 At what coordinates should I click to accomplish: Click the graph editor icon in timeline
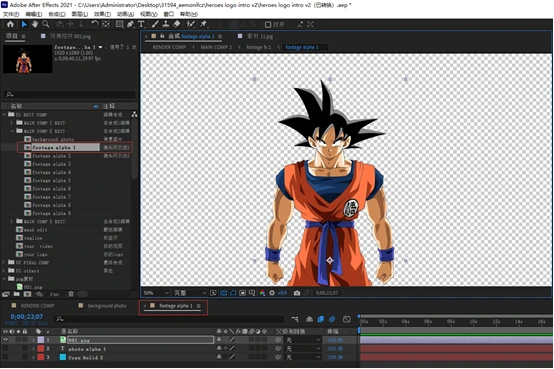[347, 319]
